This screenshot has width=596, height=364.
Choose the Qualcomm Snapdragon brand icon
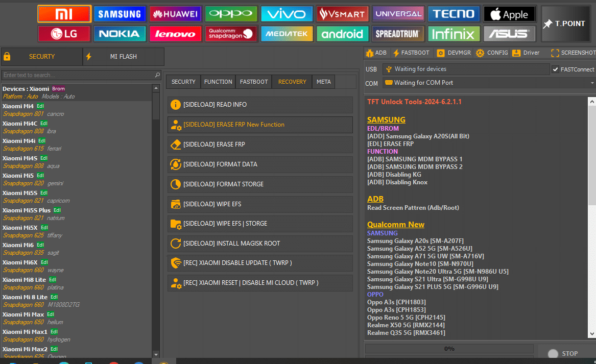[231, 34]
